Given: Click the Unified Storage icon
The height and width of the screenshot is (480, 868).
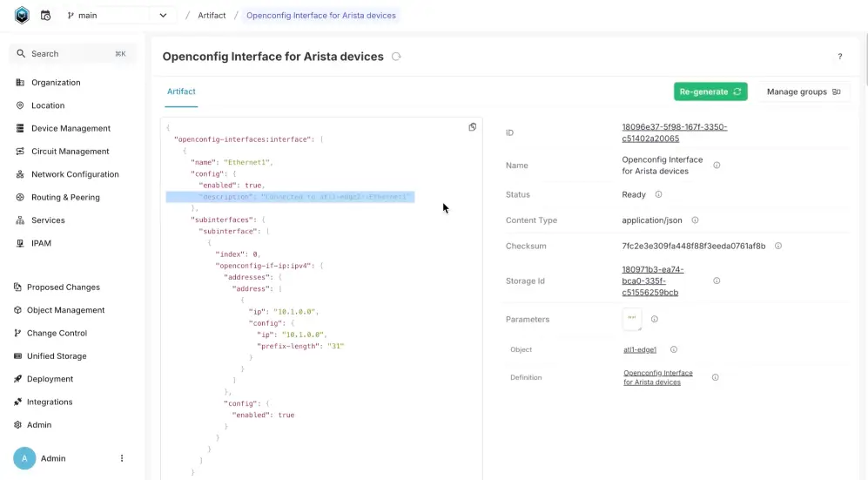Looking at the screenshot, I should pos(17,356).
